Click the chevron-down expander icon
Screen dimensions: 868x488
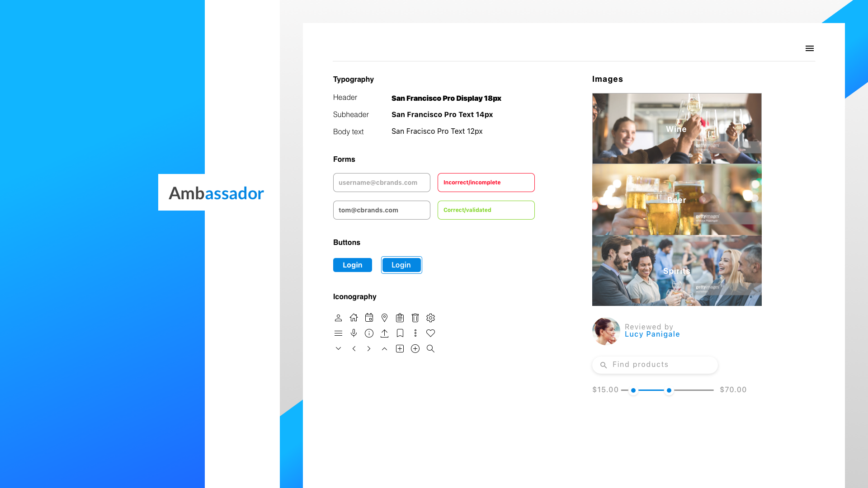[x=339, y=348]
